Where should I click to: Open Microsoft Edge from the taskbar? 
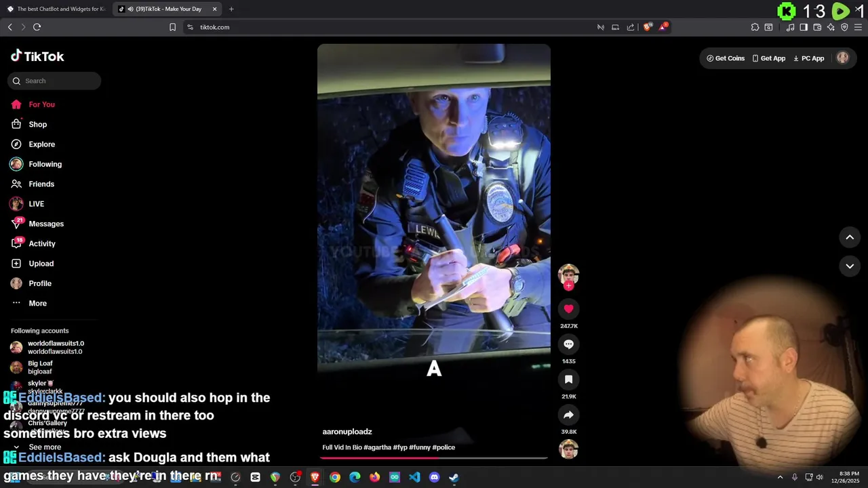click(355, 477)
